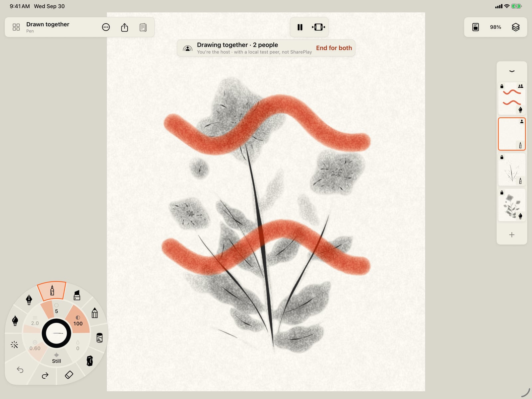Toggle the layers panel icon

tap(515, 27)
